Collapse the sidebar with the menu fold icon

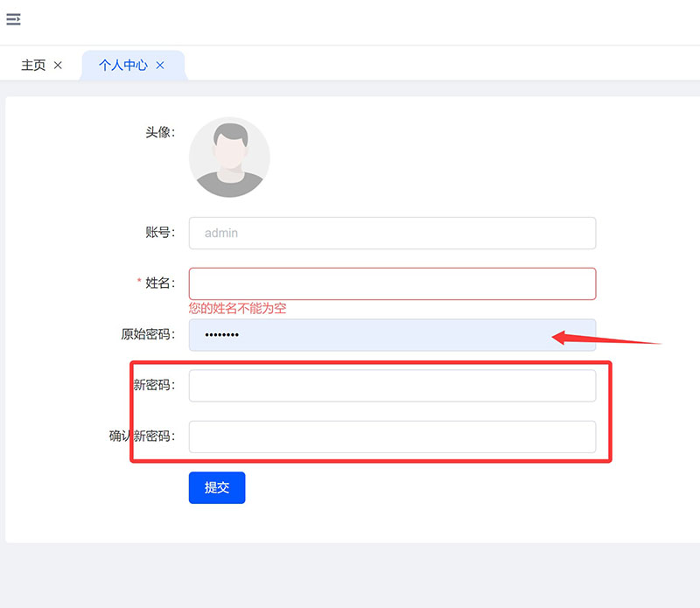coord(13,19)
